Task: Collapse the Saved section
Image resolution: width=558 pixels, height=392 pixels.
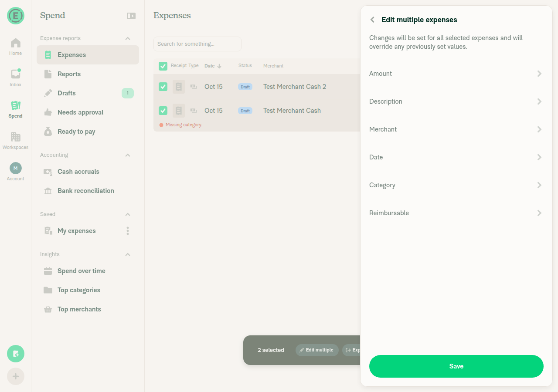Action: (x=128, y=214)
